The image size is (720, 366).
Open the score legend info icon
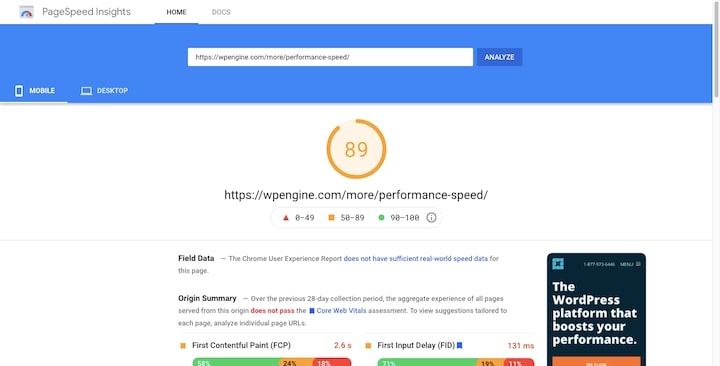431,218
